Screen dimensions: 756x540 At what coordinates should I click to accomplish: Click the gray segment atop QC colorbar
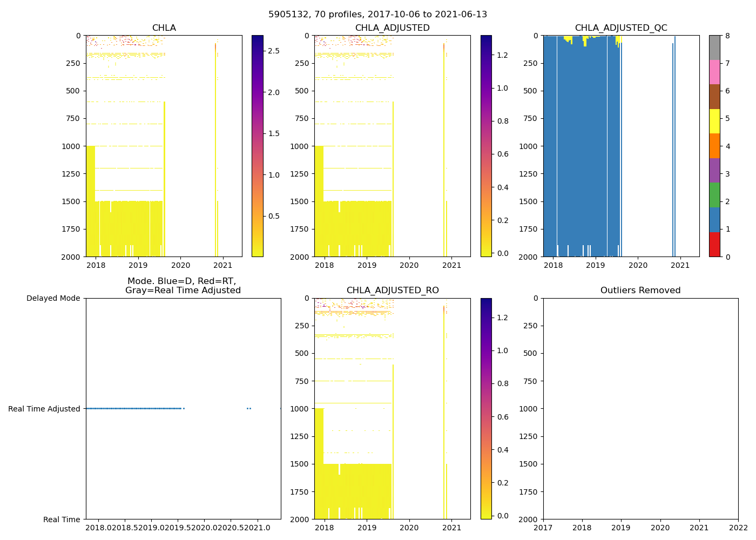tap(714, 48)
